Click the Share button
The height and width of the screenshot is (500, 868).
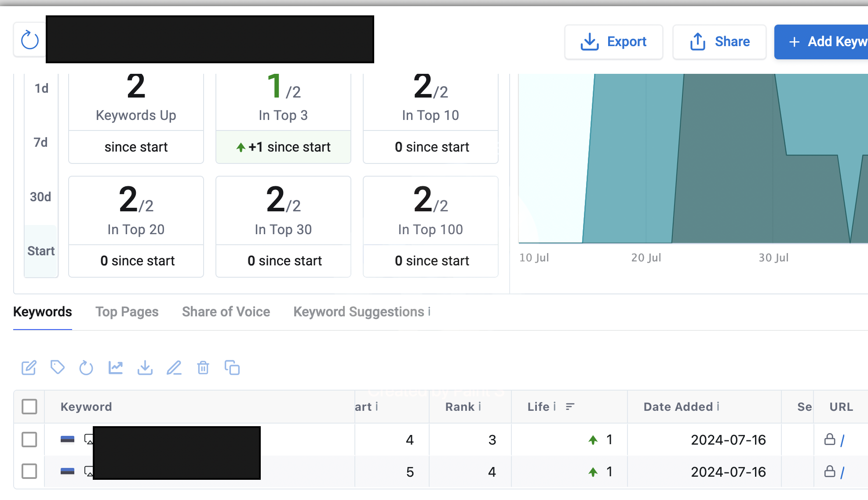click(719, 42)
